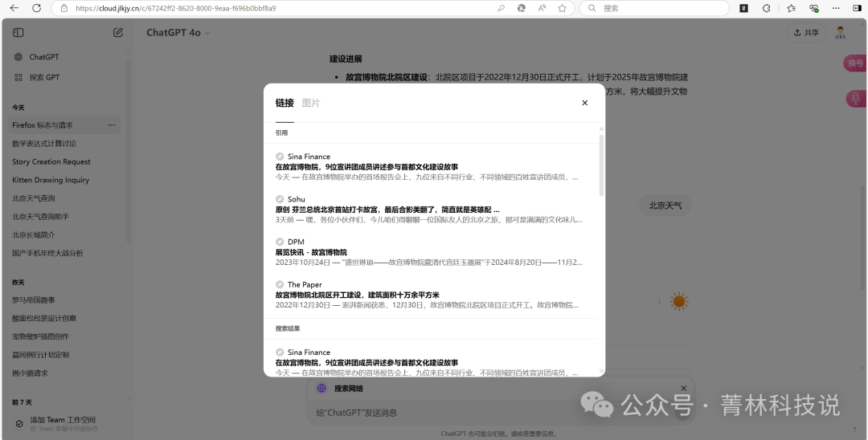Open options for Firefox 标志与请求 chat

click(x=112, y=125)
